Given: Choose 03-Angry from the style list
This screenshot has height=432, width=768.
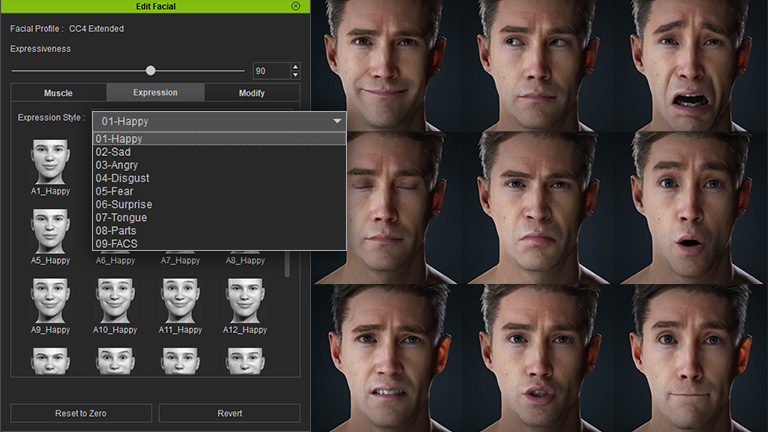Looking at the screenshot, I should pos(117,165).
